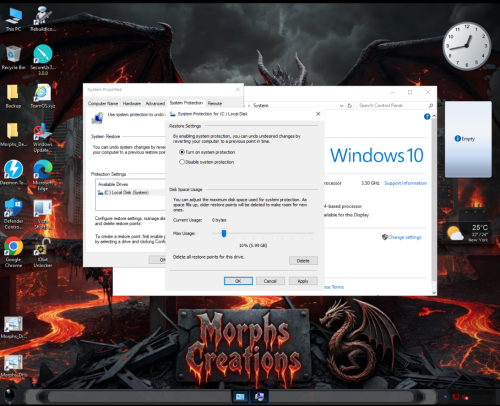This screenshot has height=406, width=500.
Task: Click OK in System Protection dialog
Action: pos(238,281)
